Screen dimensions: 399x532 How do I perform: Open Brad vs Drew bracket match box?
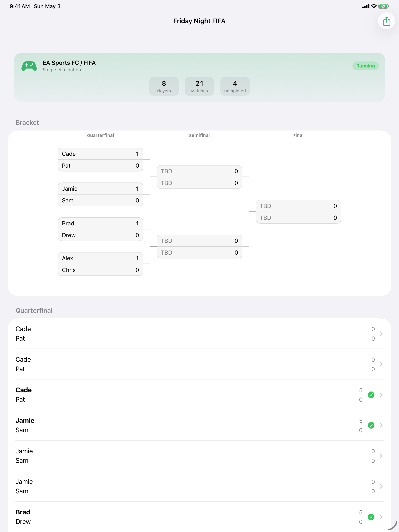point(101,229)
